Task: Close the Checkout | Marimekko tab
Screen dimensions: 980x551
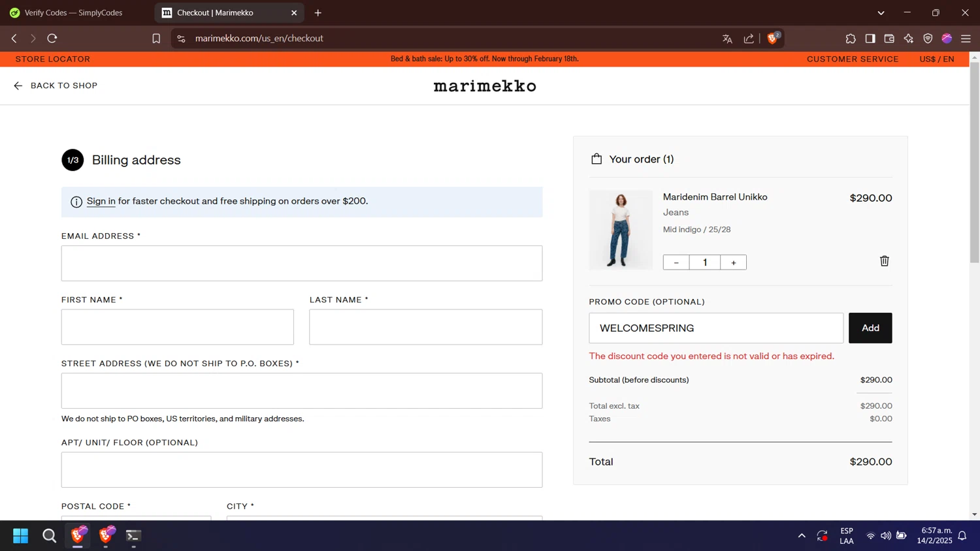Action: [294, 12]
